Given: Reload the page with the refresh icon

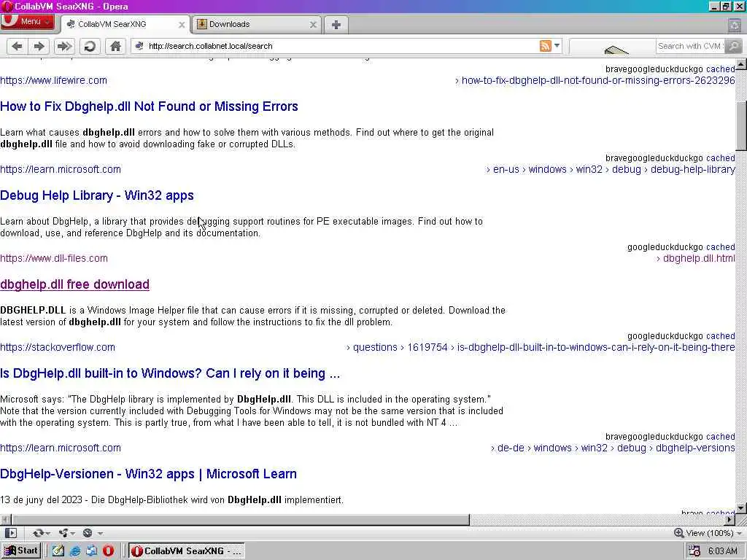Looking at the screenshot, I should point(90,46).
